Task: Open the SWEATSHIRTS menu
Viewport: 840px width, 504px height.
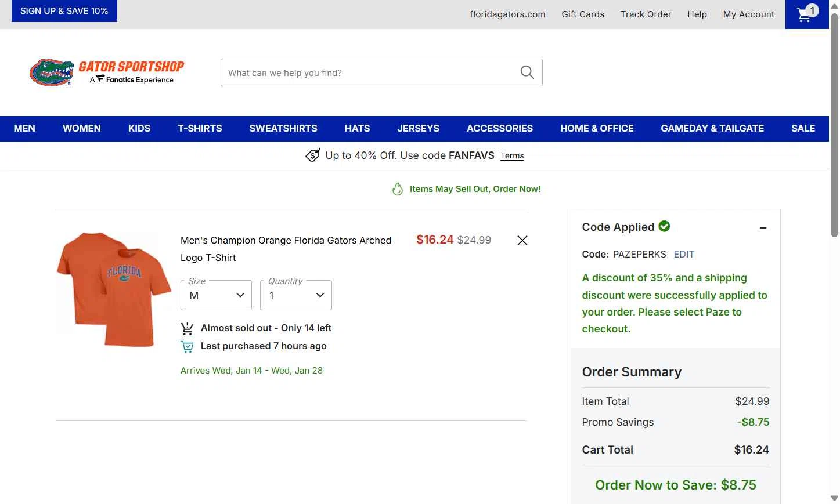Action: coord(283,129)
